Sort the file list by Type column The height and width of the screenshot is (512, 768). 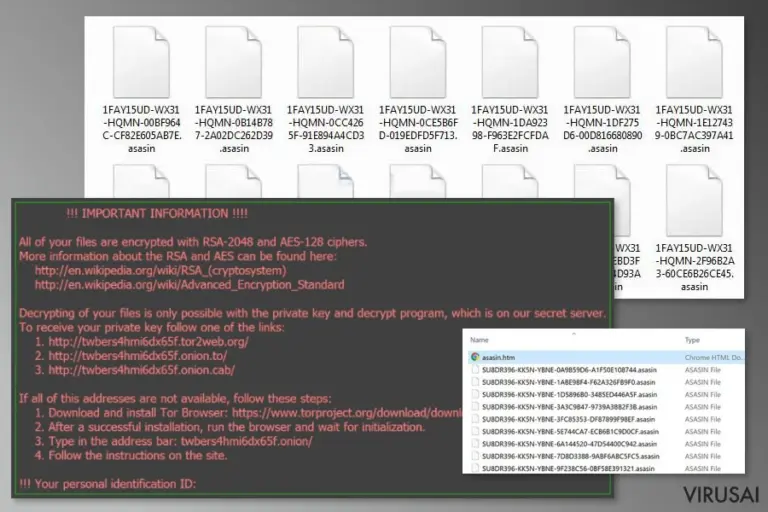click(x=692, y=340)
